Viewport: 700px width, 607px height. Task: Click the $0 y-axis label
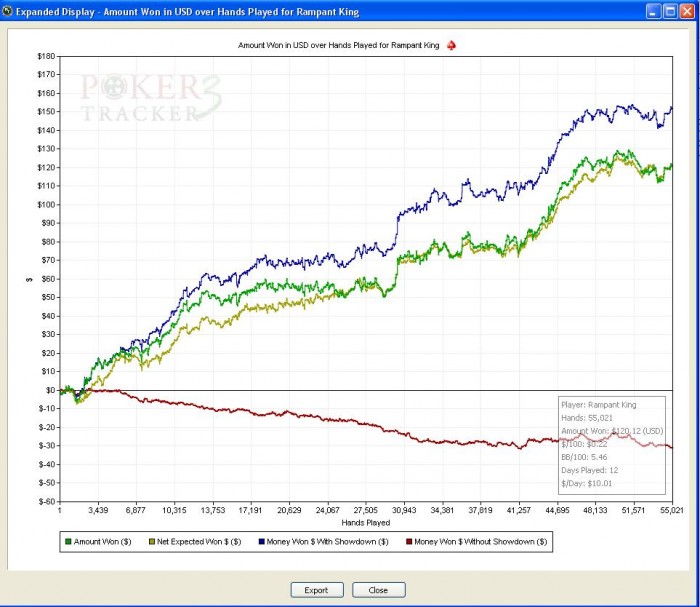click(50, 390)
